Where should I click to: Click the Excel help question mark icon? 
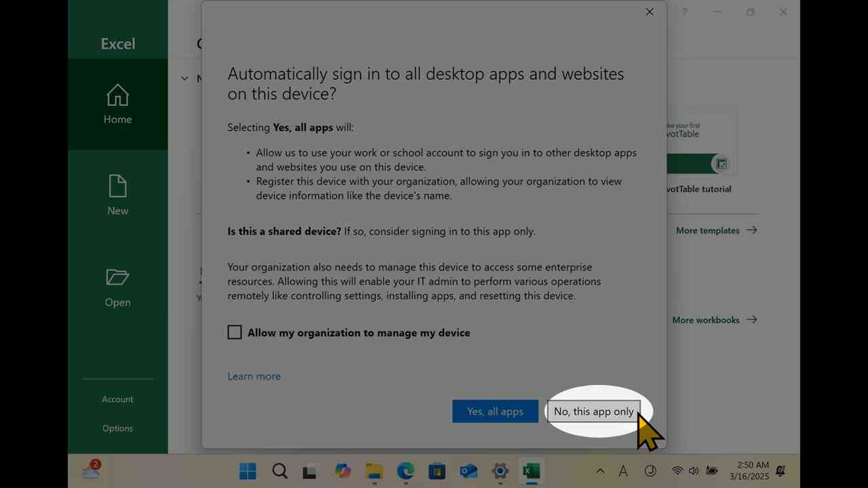[685, 12]
